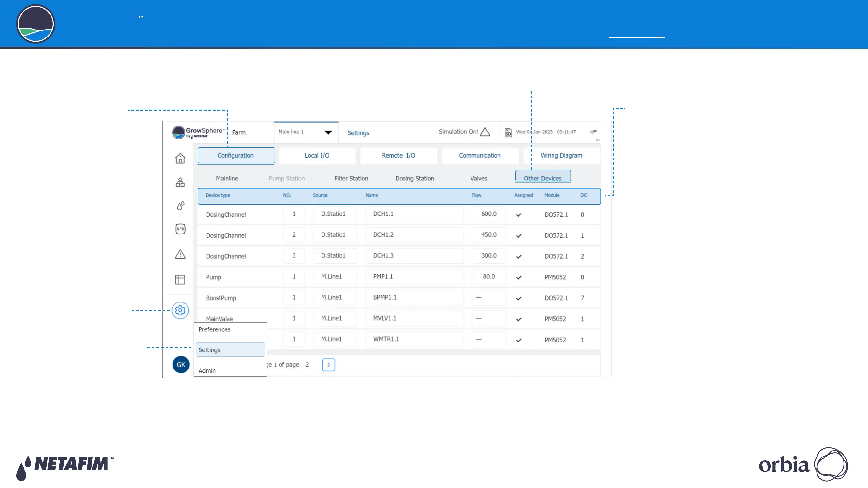Open the Home icon in sidebar
The width and height of the screenshot is (868, 488).
[180, 158]
